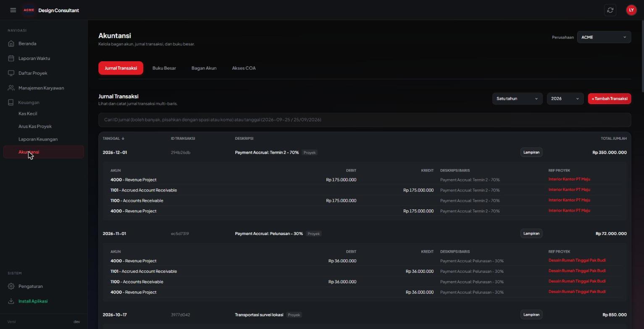Toggle the hamburger sidebar menu
The width and height of the screenshot is (644, 329).
point(13,10)
